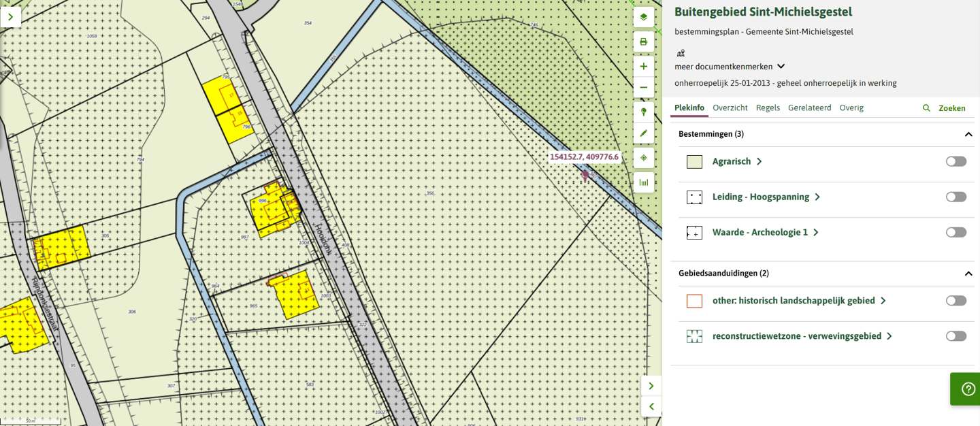The width and height of the screenshot is (980, 426).
Task: Expand the Agrarisch details chevron
Action: click(759, 162)
